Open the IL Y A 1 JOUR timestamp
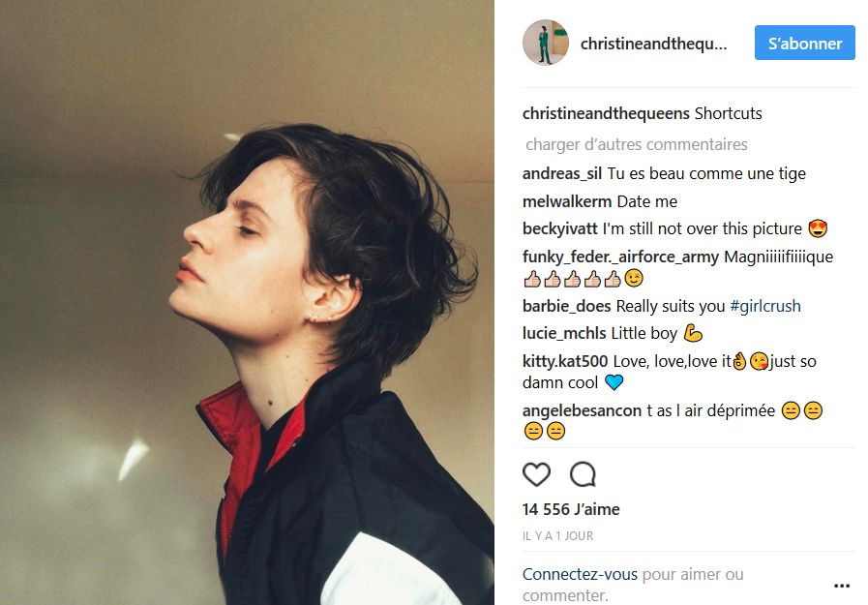Image resolution: width=868 pixels, height=605 pixels. click(557, 536)
